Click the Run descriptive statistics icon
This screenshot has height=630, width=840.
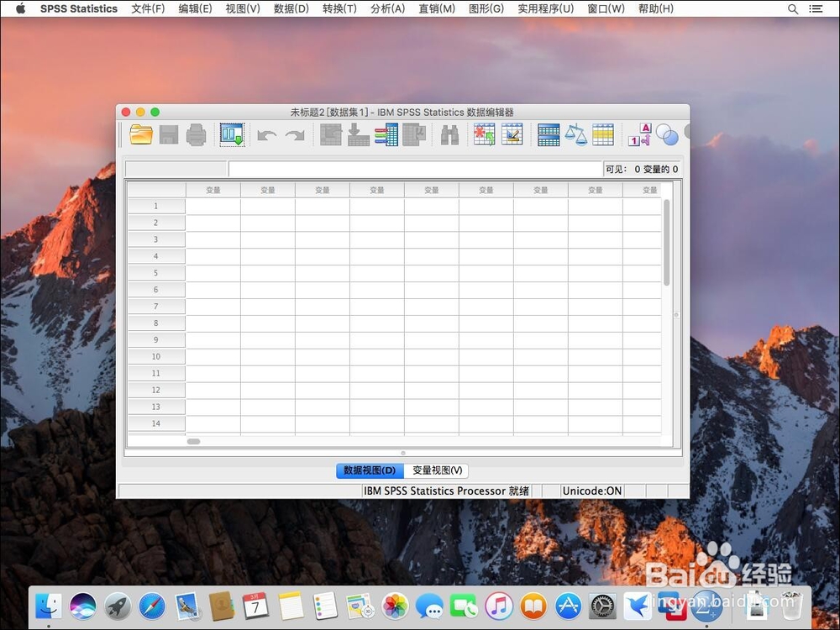pos(414,134)
